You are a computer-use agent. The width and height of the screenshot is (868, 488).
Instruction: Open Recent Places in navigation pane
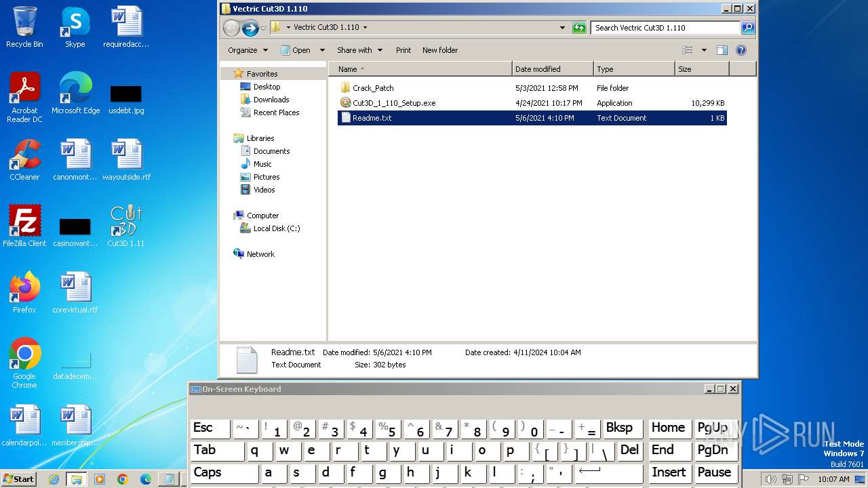pyautogui.click(x=276, y=113)
